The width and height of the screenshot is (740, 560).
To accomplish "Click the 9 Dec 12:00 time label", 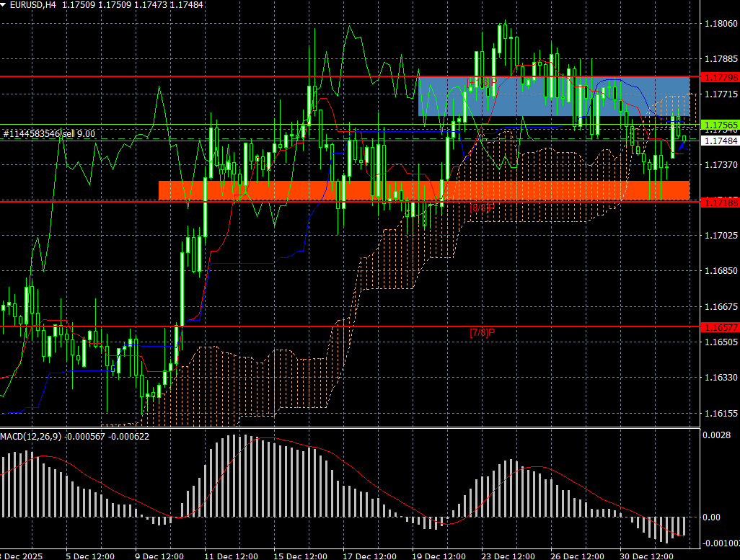I will click(159, 556).
